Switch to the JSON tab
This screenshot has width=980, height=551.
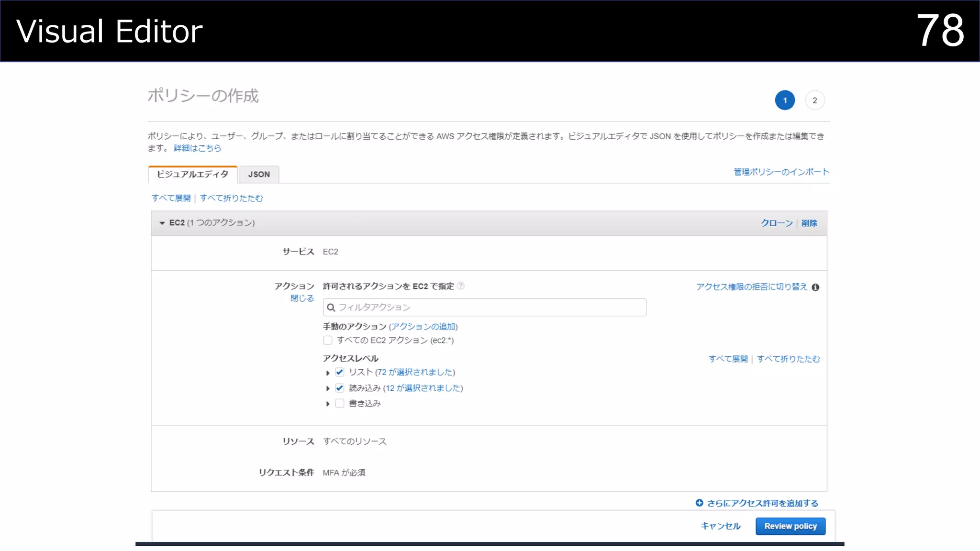pos(259,175)
